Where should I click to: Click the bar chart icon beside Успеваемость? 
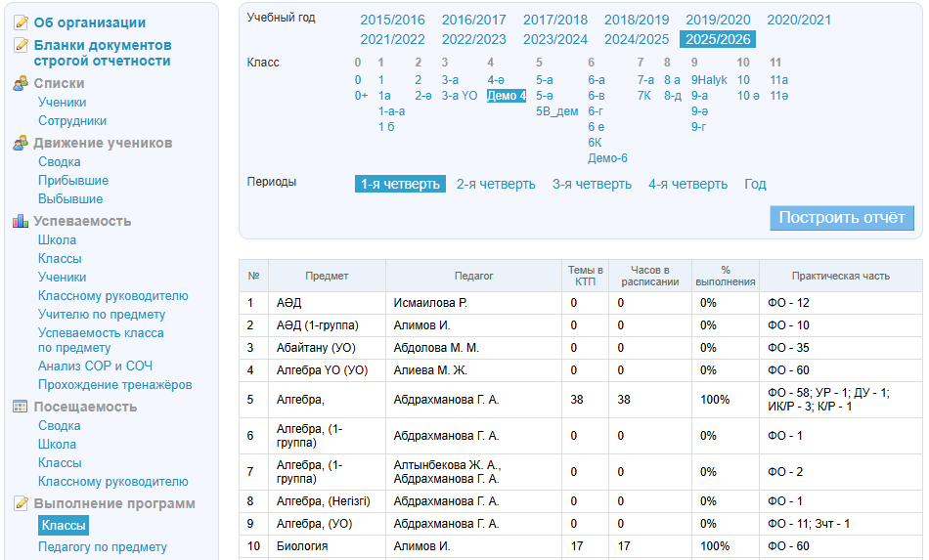(21, 222)
